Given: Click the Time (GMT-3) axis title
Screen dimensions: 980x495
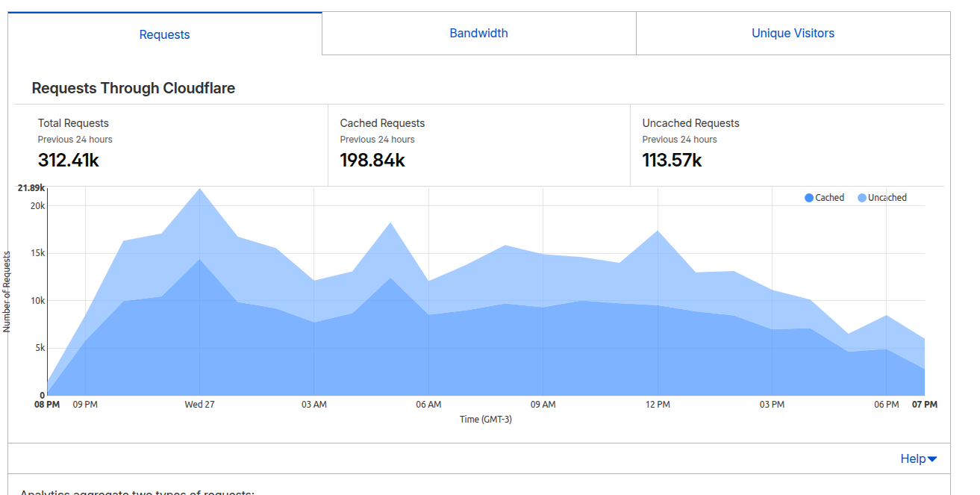Looking at the screenshot, I should (x=486, y=420).
